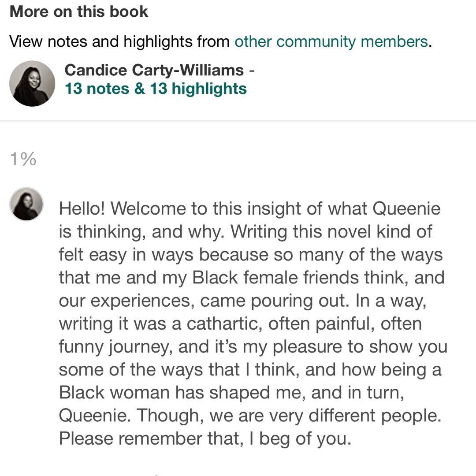Click the closing line Please remember that
Screen dimensions: 476x476
pos(205,439)
